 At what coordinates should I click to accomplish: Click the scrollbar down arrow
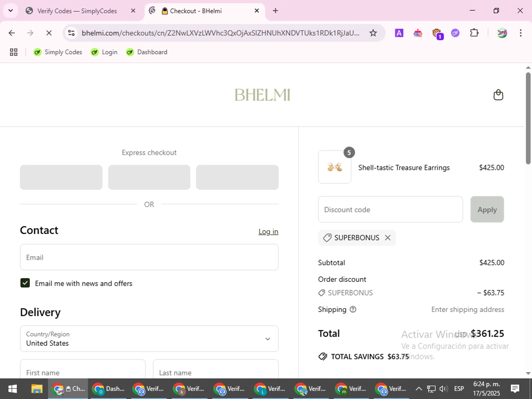pyautogui.click(x=528, y=373)
